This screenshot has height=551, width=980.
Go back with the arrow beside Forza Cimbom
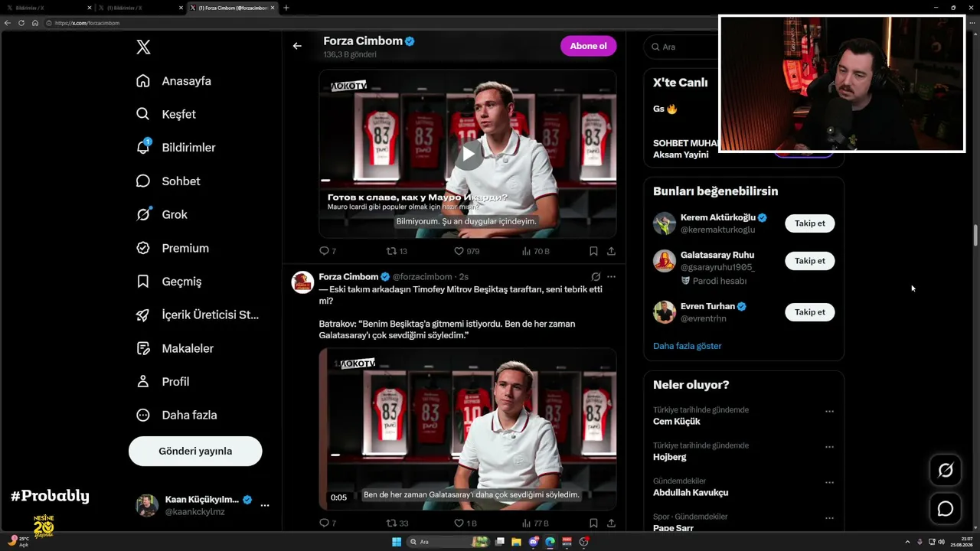point(297,46)
